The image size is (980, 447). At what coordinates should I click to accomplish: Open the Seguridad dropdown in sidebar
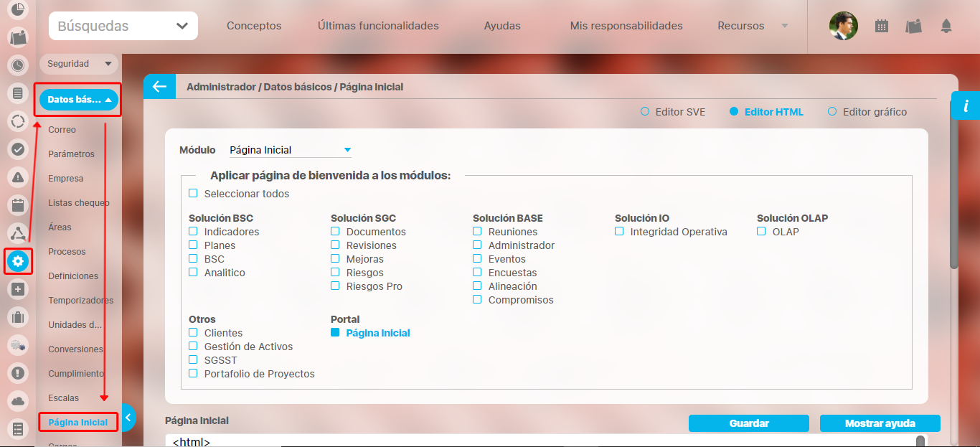coord(78,64)
